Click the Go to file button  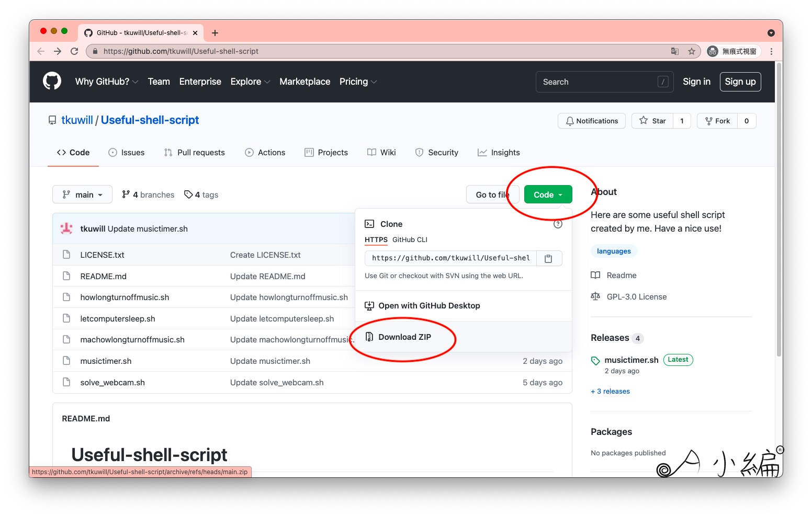pyautogui.click(x=492, y=194)
